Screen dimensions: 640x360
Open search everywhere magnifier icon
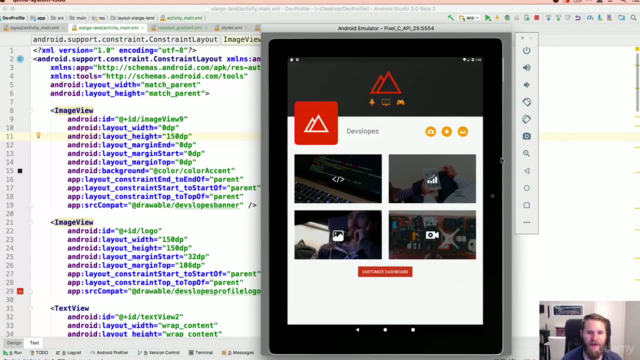(633, 18)
